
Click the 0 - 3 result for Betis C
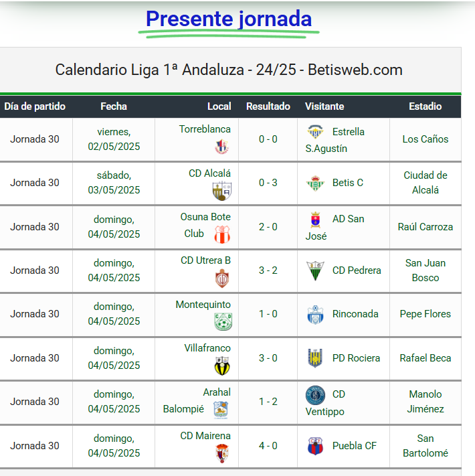pos(268,183)
